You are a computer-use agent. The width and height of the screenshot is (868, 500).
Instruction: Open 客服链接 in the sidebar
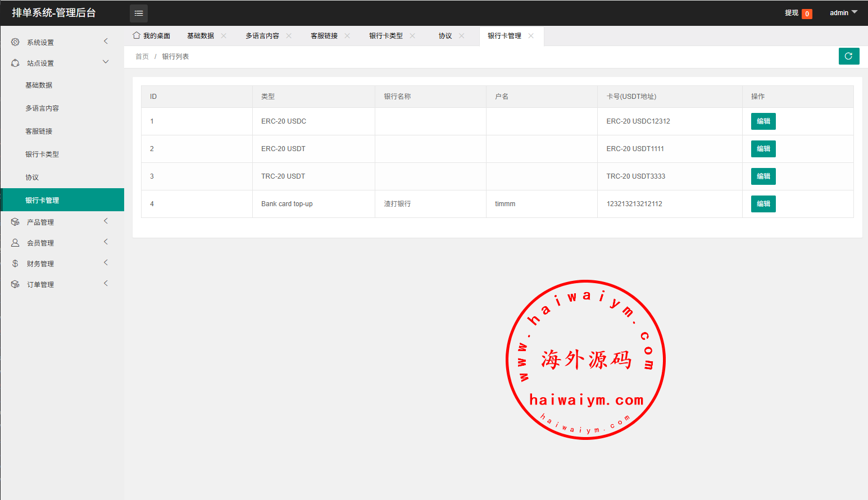point(39,131)
